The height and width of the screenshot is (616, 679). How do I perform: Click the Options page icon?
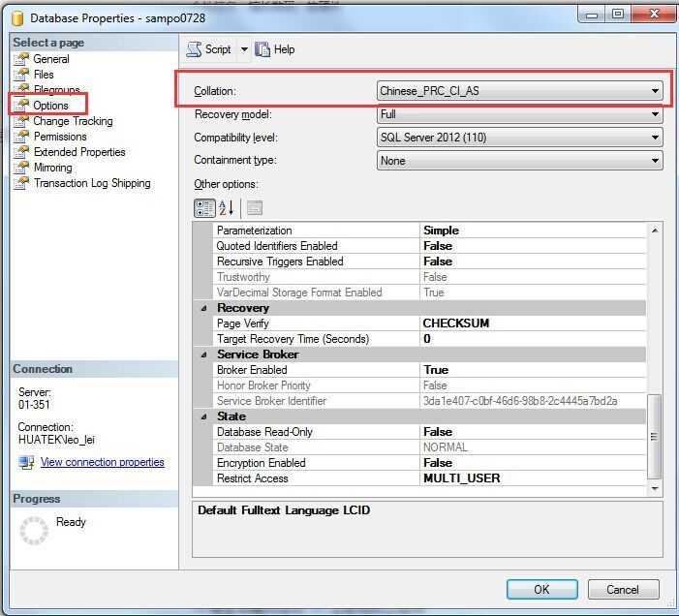pyautogui.click(x=21, y=106)
